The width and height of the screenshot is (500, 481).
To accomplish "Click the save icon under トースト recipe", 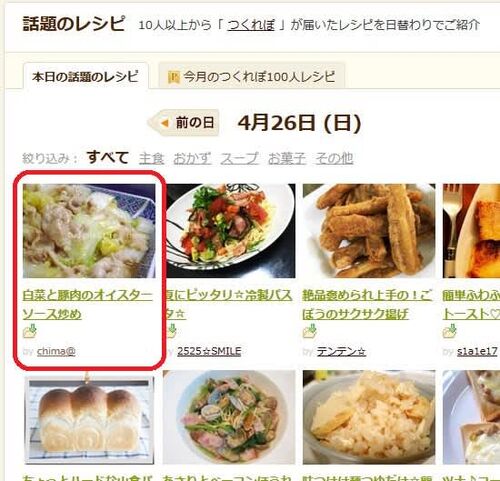I will [450, 331].
